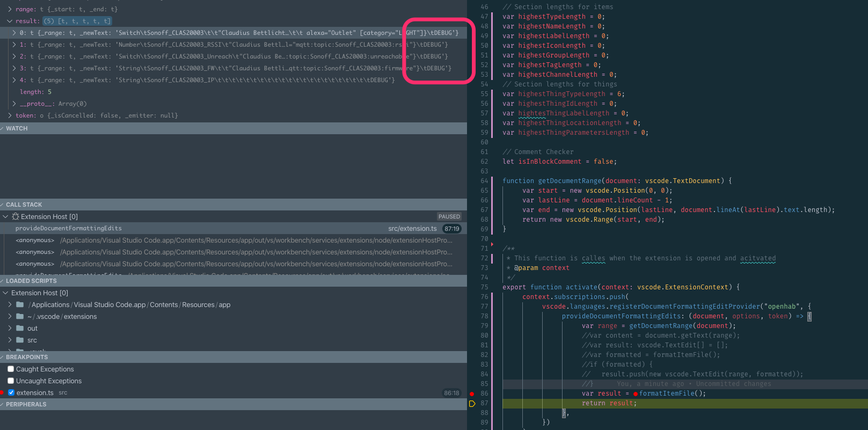Click the highestThingTypeLength = 6 line
This screenshot has width=868, height=430.
564,94
